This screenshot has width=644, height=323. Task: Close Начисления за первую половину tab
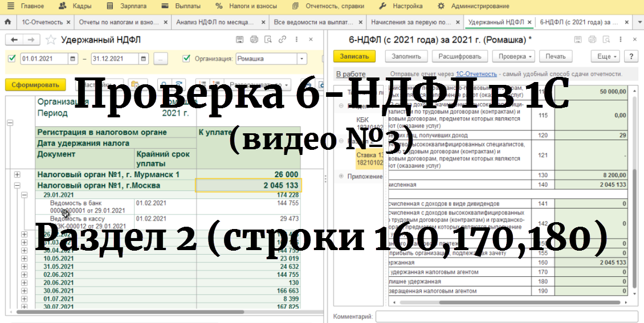click(x=458, y=22)
